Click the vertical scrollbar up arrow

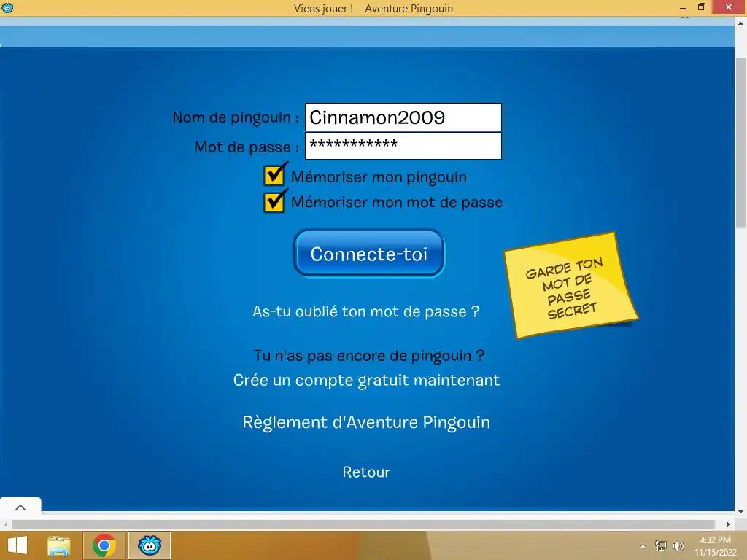[x=741, y=23]
